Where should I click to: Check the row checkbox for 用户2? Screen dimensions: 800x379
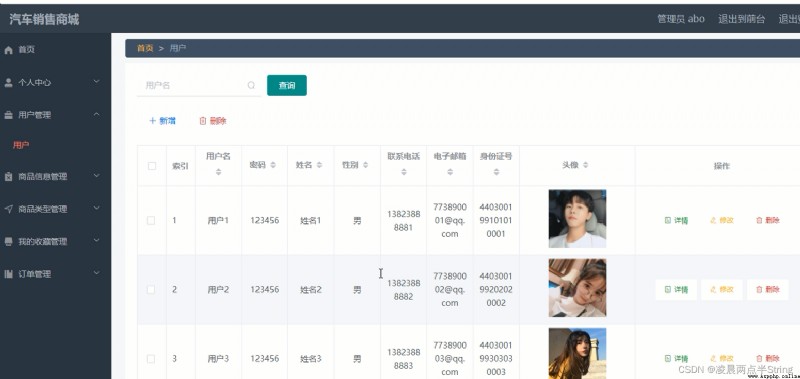(x=151, y=290)
